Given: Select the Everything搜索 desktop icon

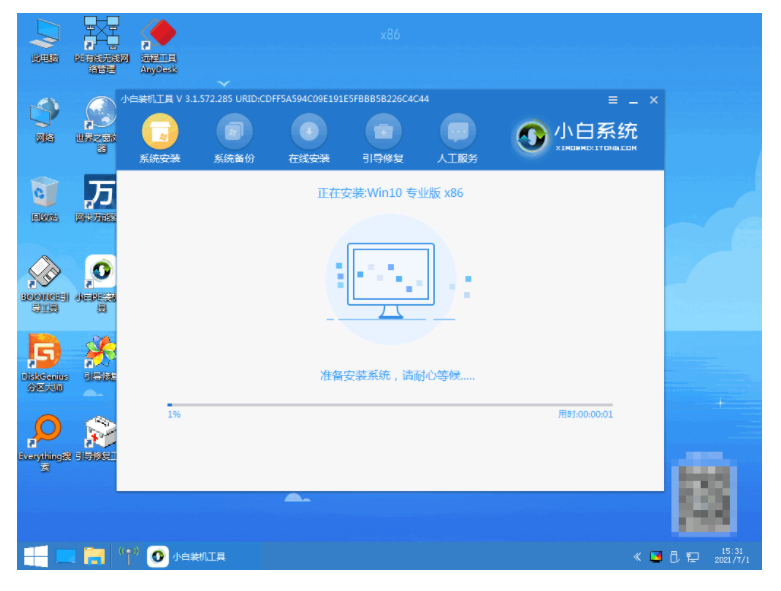Looking at the screenshot, I should (x=45, y=443).
